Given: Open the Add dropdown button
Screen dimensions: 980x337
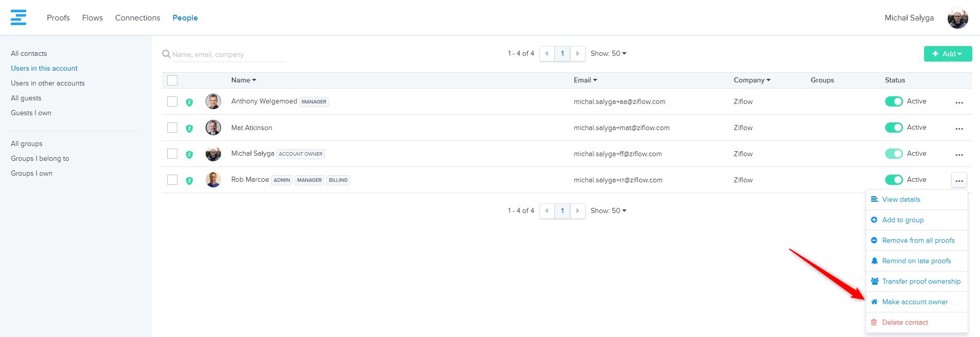Looking at the screenshot, I should click(x=948, y=54).
